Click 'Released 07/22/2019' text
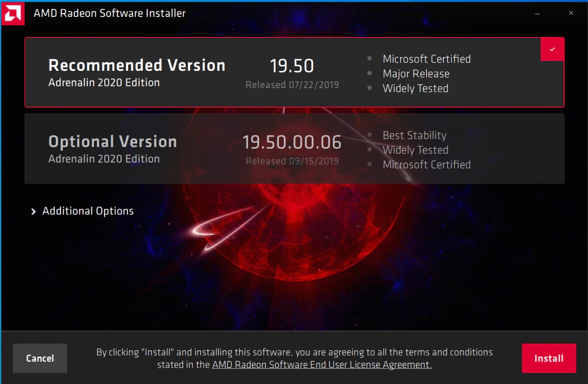 pyautogui.click(x=292, y=85)
